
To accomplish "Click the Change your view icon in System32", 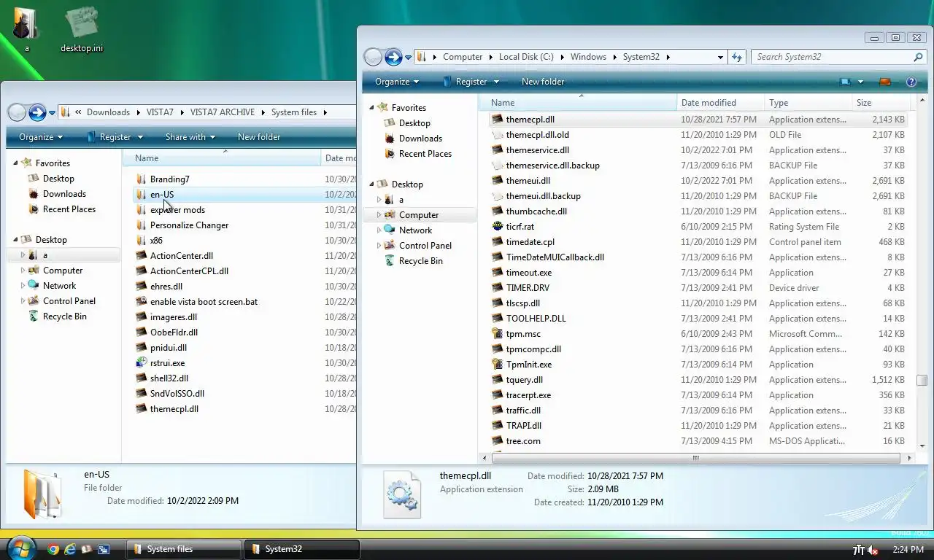I will pos(846,82).
